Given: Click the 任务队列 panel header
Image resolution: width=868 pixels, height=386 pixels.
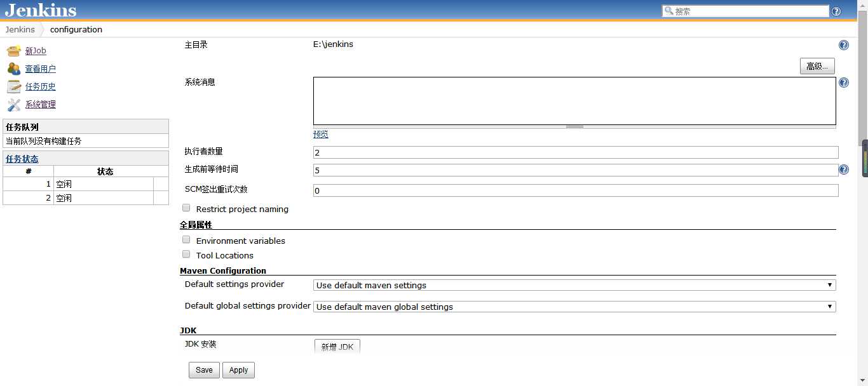Looking at the screenshot, I should pyautogui.click(x=86, y=127).
